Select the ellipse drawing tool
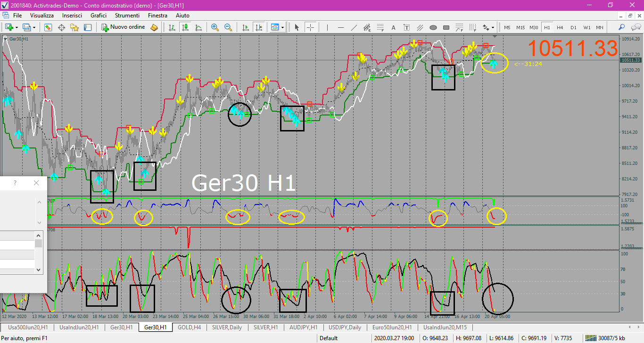This screenshot has height=343, width=644. tap(433, 27)
